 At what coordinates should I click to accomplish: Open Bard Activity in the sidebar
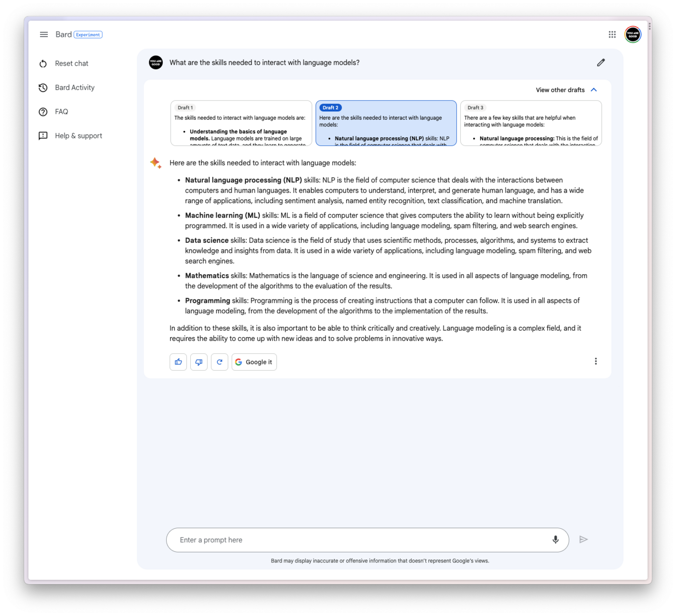pos(75,88)
